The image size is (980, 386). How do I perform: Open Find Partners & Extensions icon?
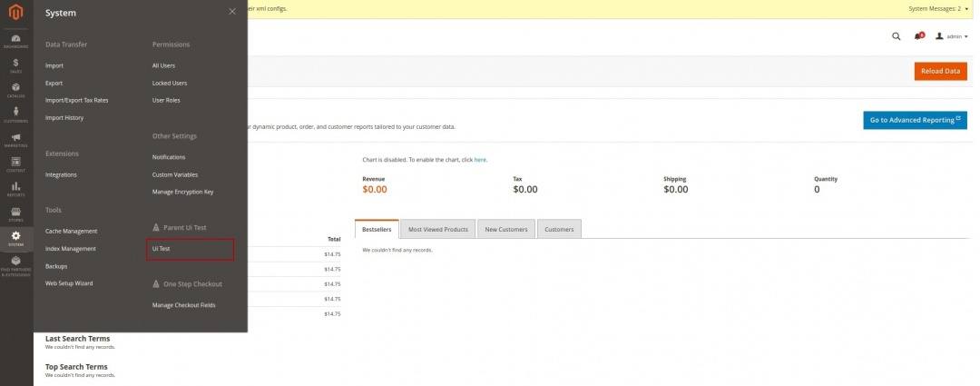tap(15, 266)
